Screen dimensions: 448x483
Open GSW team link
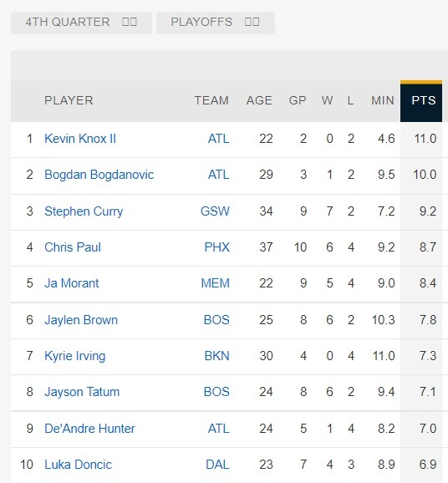[x=215, y=211]
